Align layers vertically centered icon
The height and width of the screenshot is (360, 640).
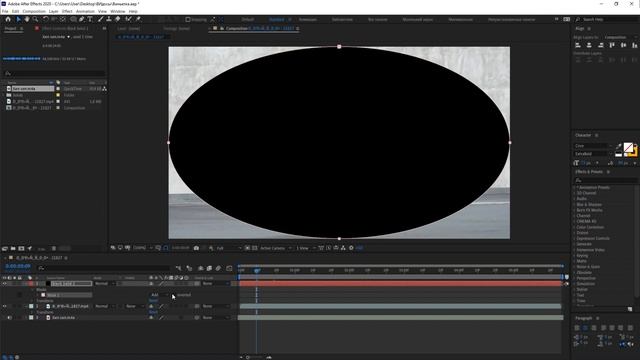pyautogui.click(x=623, y=45)
